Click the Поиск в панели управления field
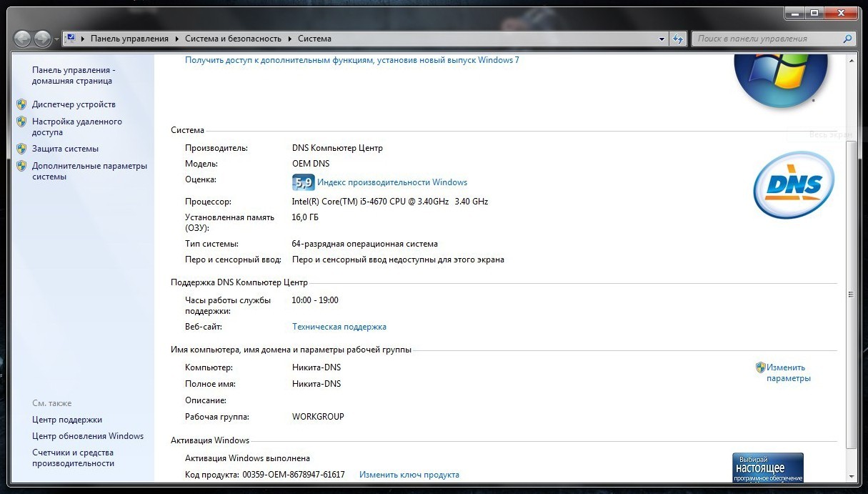This screenshot has width=868, height=494. [764, 39]
